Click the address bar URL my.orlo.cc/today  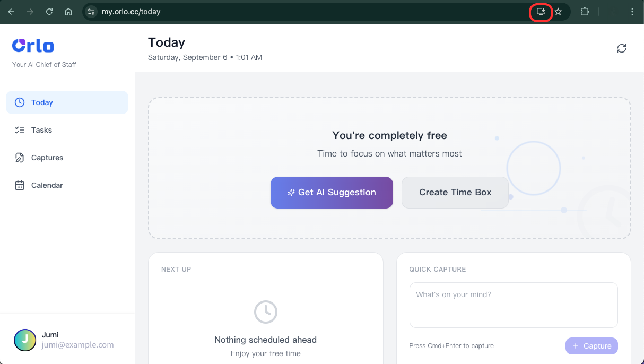131,12
